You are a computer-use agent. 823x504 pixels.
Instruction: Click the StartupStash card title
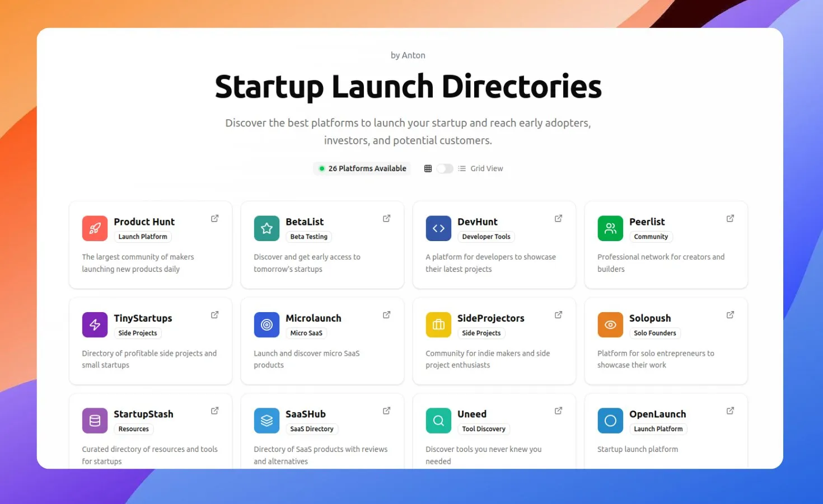point(143,414)
